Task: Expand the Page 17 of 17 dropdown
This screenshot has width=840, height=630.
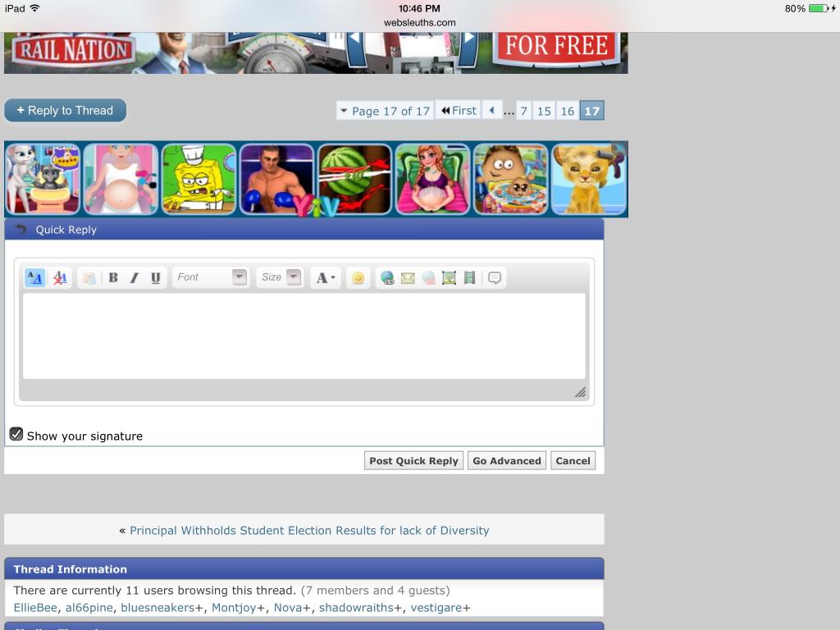Action: (384, 111)
